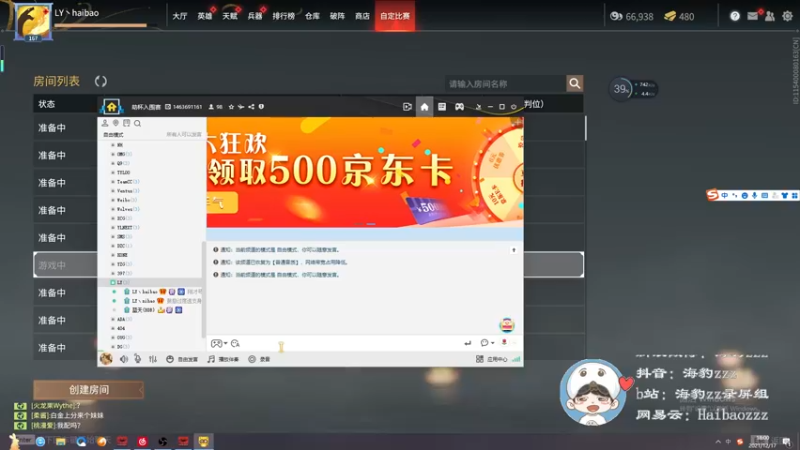Click the YY location pin icon
This screenshot has height=450, width=800.
pos(116,123)
